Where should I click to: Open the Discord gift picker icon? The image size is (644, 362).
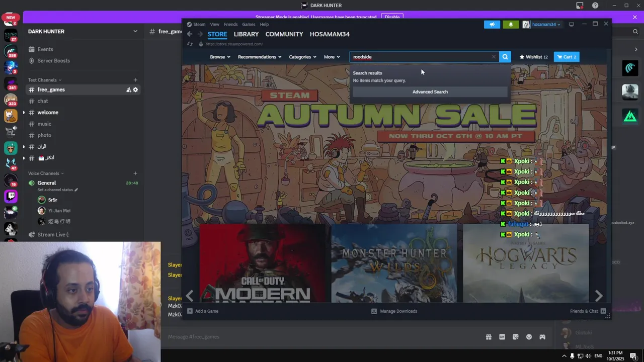[488, 337]
